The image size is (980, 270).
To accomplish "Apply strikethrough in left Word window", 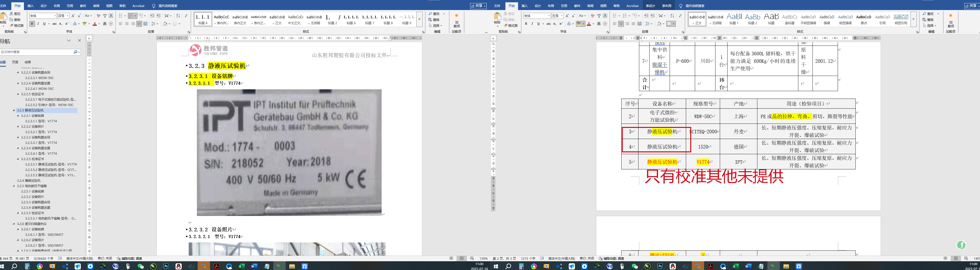I will [54, 24].
